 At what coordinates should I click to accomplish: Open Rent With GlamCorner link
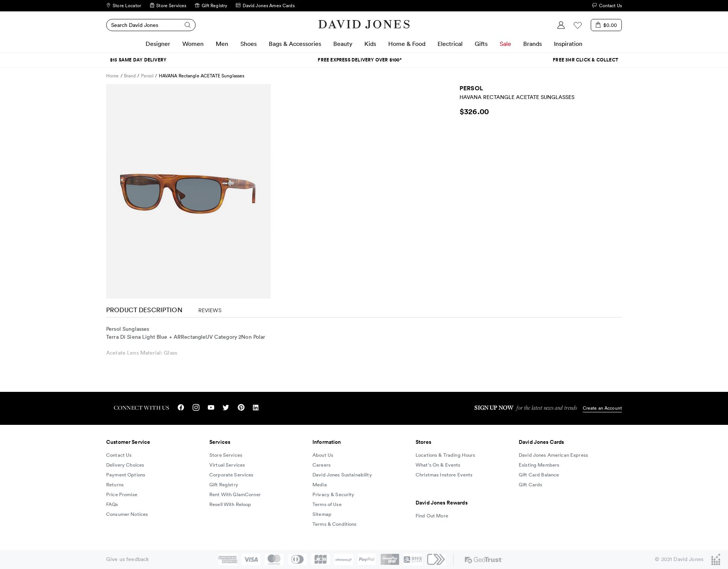tap(235, 495)
